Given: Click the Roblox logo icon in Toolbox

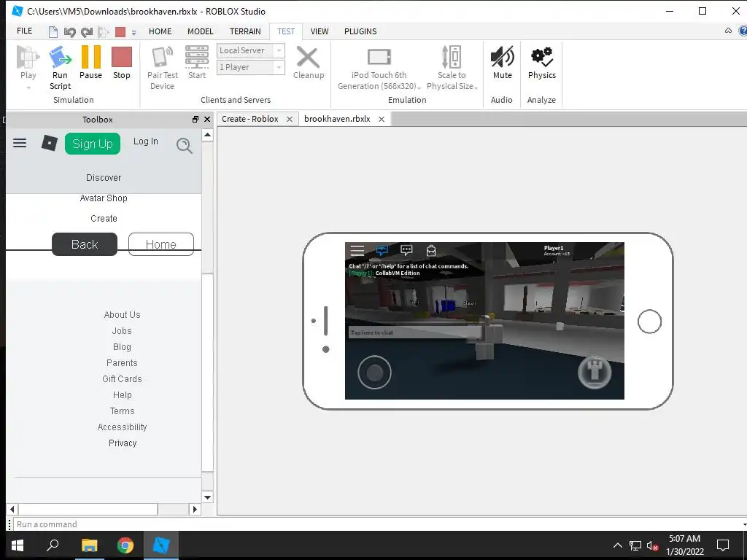Looking at the screenshot, I should 50,143.
